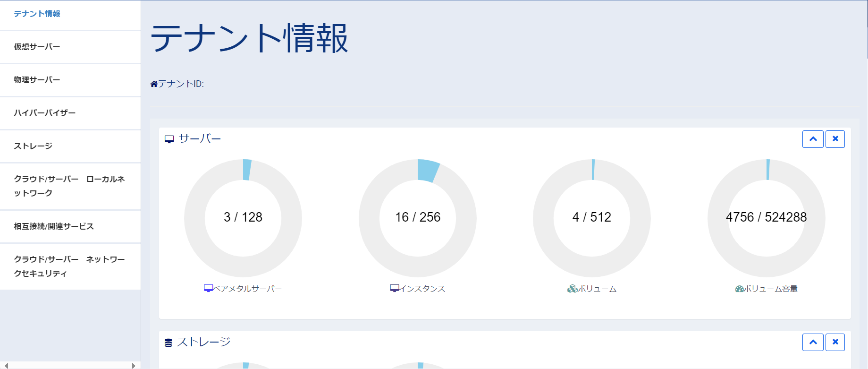The image size is (868, 369).
Task: Click the monitor icon in サーバー header
Action: coord(169,139)
